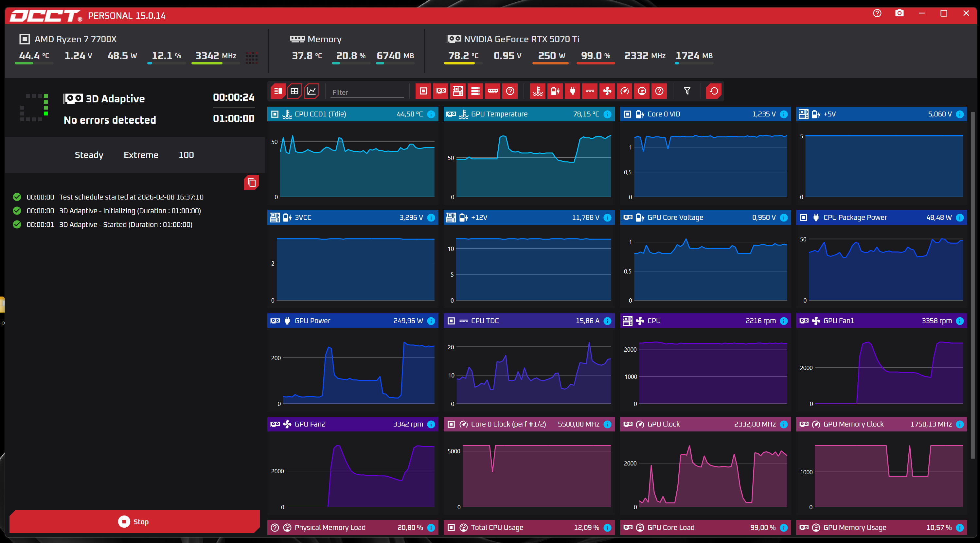Toggle the GPU sensor filter icon
This screenshot has width=980, height=543.
point(440,91)
